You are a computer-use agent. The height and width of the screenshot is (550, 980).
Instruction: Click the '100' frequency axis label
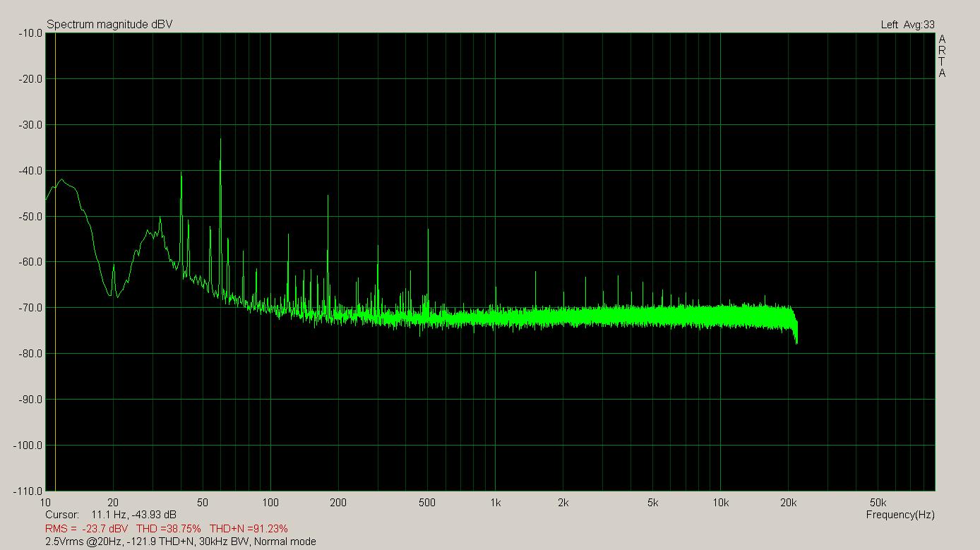(x=270, y=503)
